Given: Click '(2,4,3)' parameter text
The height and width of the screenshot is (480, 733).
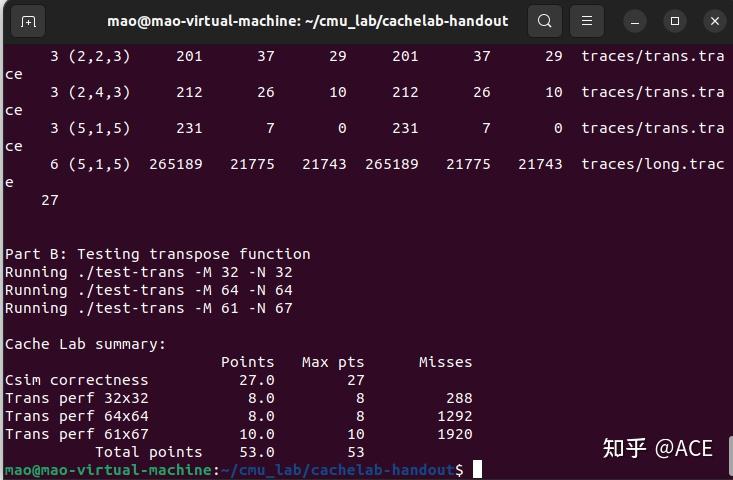Looking at the screenshot, I should pyautogui.click(x=99, y=93).
